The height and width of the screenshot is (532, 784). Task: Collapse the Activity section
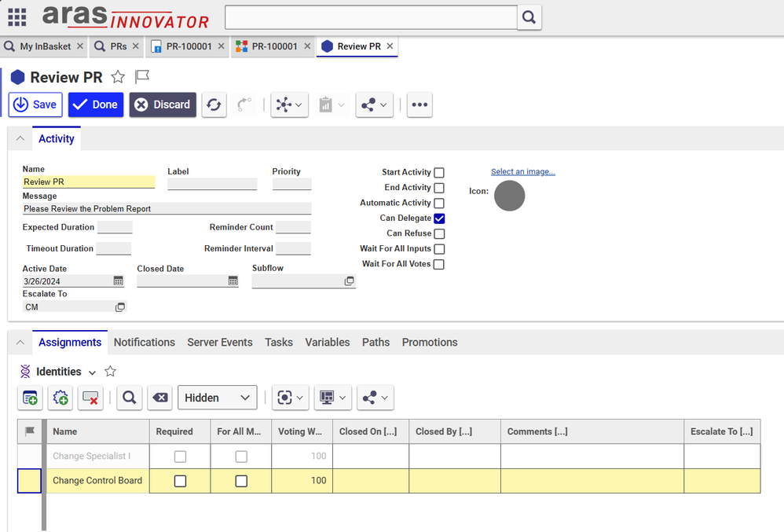click(20, 139)
